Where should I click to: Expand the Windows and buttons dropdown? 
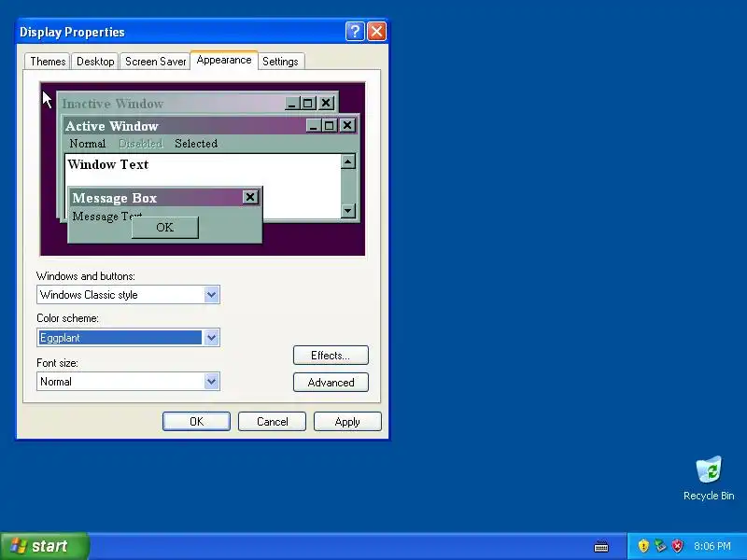(212, 295)
